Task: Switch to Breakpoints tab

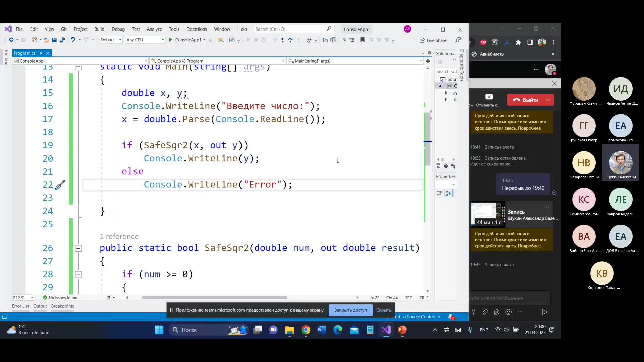Action: (x=62, y=306)
